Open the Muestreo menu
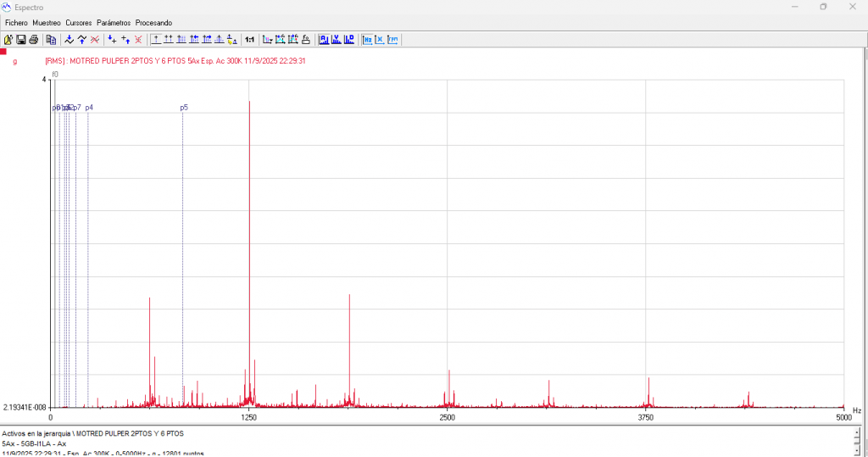The image size is (868, 457). pos(47,23)
